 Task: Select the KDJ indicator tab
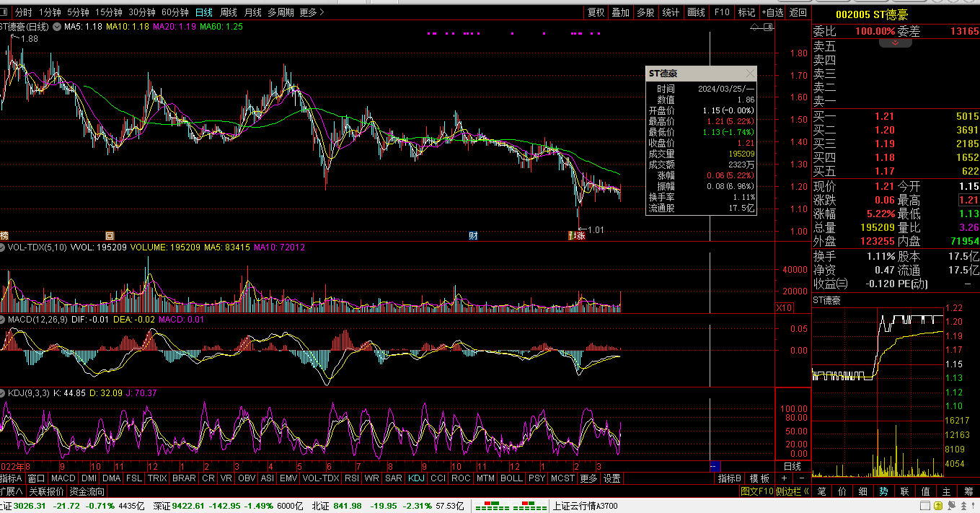click(x=416, y=478)
